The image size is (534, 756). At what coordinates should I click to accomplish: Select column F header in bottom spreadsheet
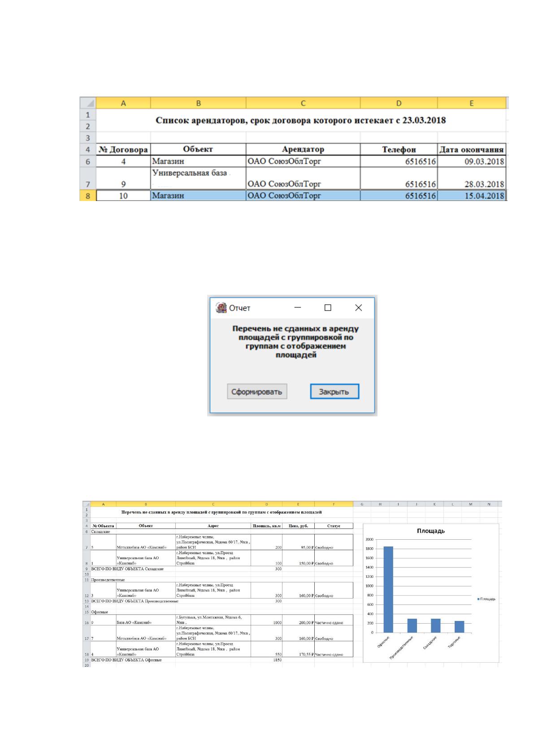tap(334, 504)
